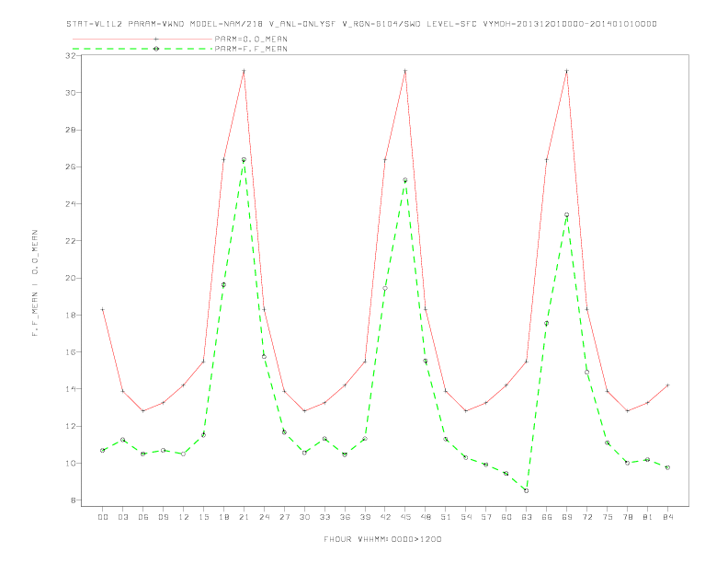Click x-axis tick label 00

tap(103, 517)
